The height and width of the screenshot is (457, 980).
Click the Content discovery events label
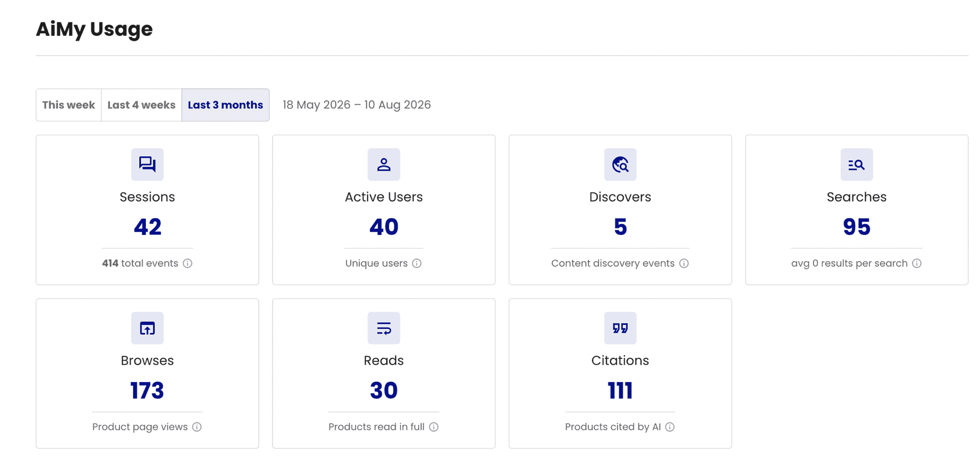click(613, 263)
